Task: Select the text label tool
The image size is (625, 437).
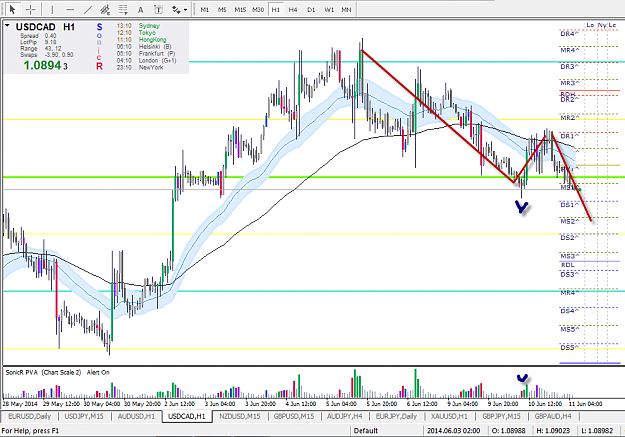Action: coord(158,9)
